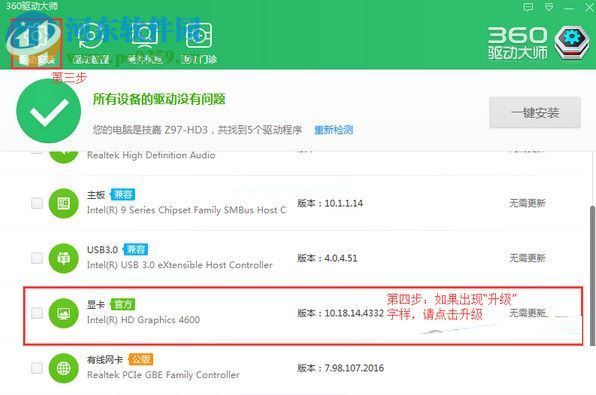The height and width of the screenshot is (395, 596).
Task: Select the Realtek High Definition Audio entry
Action: [151, 155]
